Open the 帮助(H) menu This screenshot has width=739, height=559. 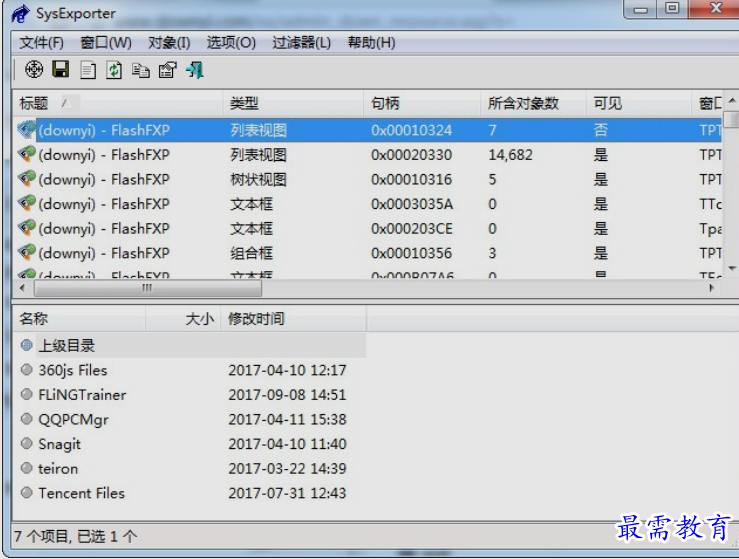[x=371, y=43]
